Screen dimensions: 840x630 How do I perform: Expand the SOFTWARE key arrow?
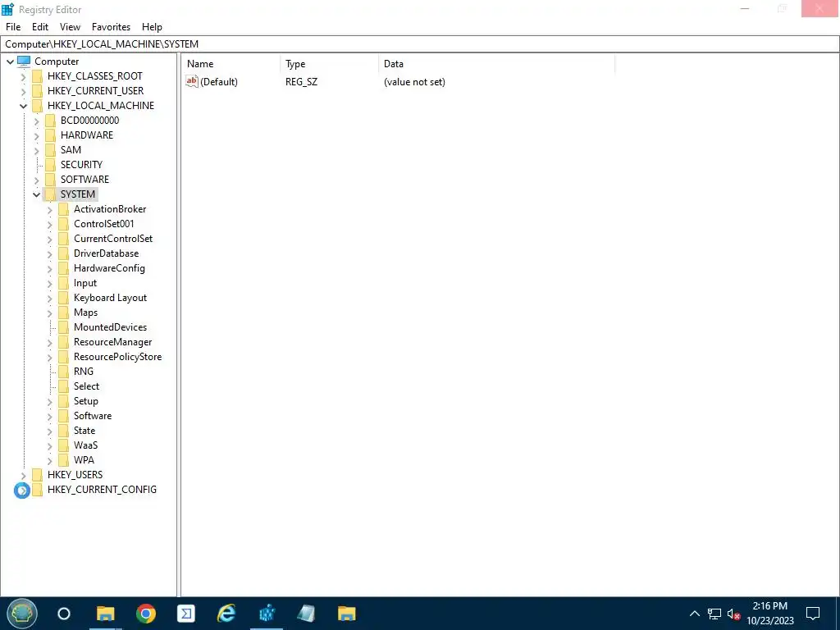click(x=36, y=180)
